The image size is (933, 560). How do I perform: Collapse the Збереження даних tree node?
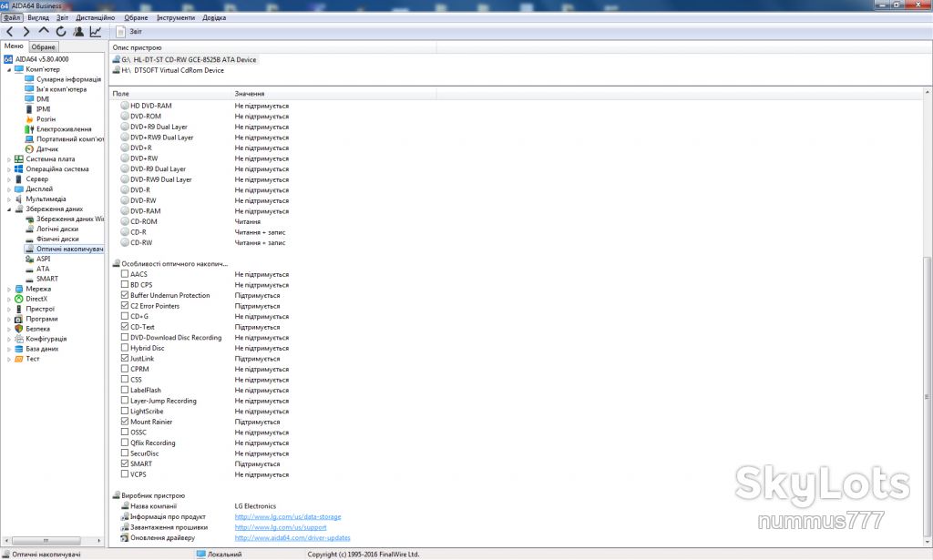9,209
